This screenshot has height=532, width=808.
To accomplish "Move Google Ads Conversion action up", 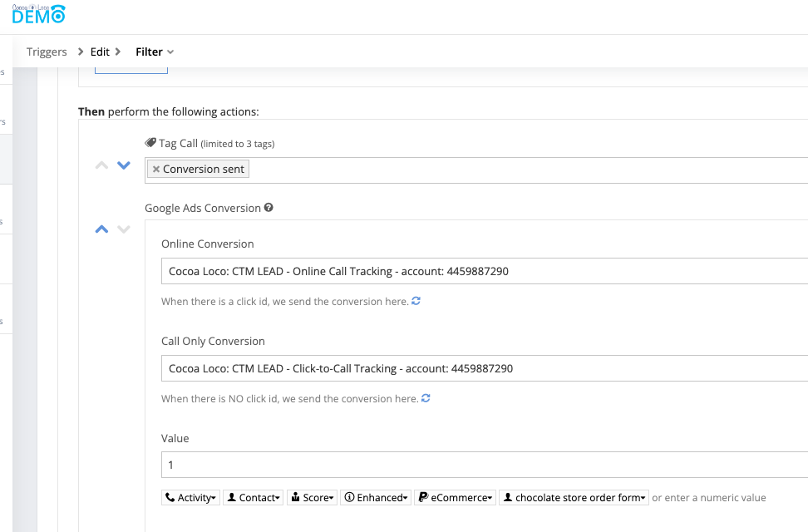I will pos(101,229).
